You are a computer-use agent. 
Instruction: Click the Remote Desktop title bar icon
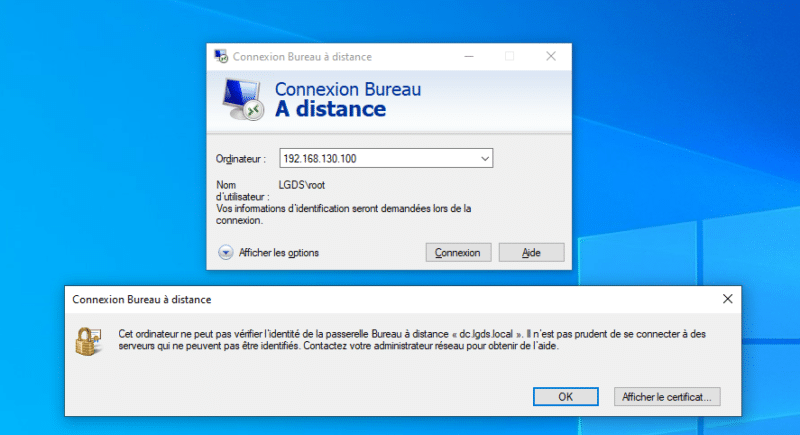coord(221,56)
